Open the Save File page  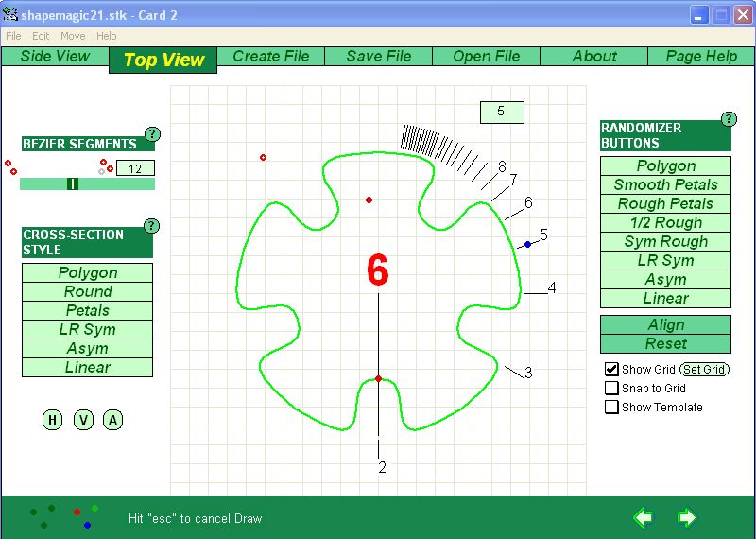(x=379, y=56)
